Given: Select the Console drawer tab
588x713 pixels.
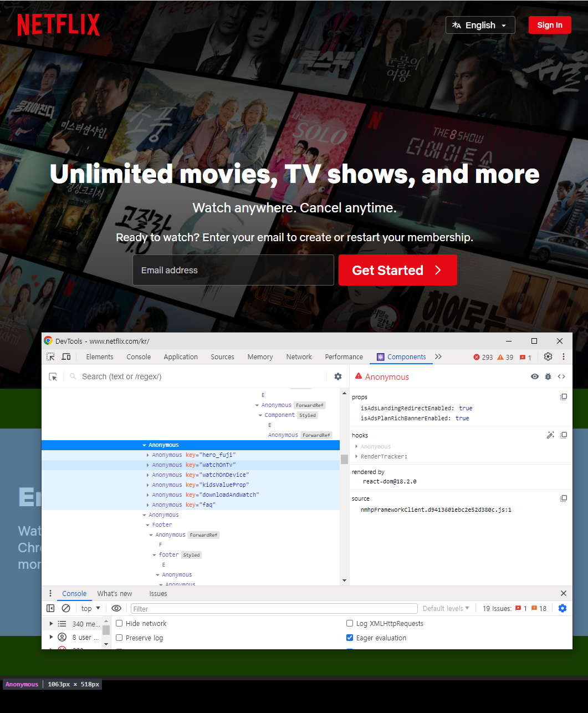Looking at the screenshot, I should 74,594.
